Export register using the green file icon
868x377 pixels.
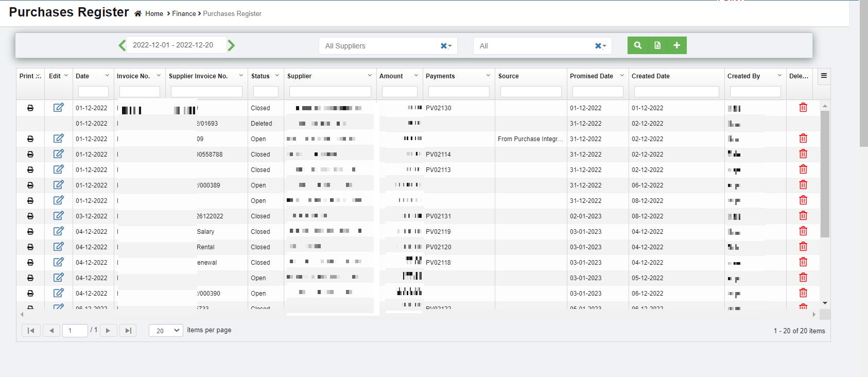click(x=657, y=45)
